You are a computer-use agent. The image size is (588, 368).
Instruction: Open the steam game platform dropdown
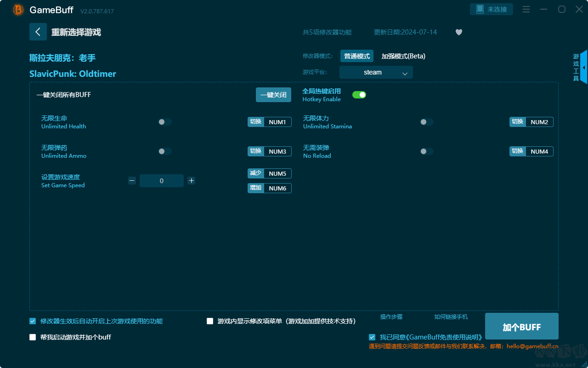(x=376, y=72)
